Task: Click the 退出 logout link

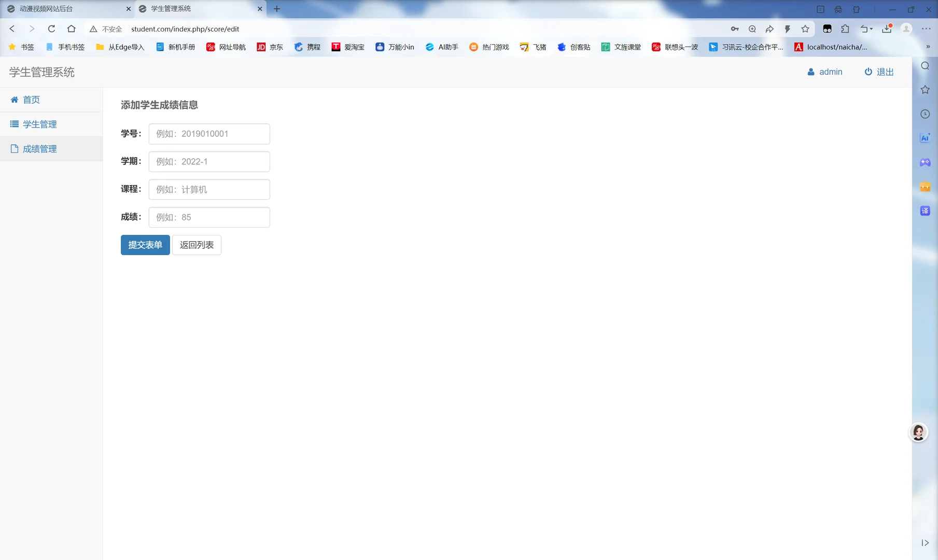Action: (x=878, y=72)
